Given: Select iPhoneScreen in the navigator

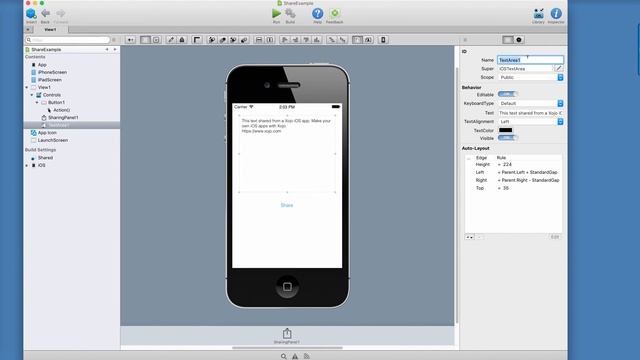Looking at the screenshot, I should point(52,72).
